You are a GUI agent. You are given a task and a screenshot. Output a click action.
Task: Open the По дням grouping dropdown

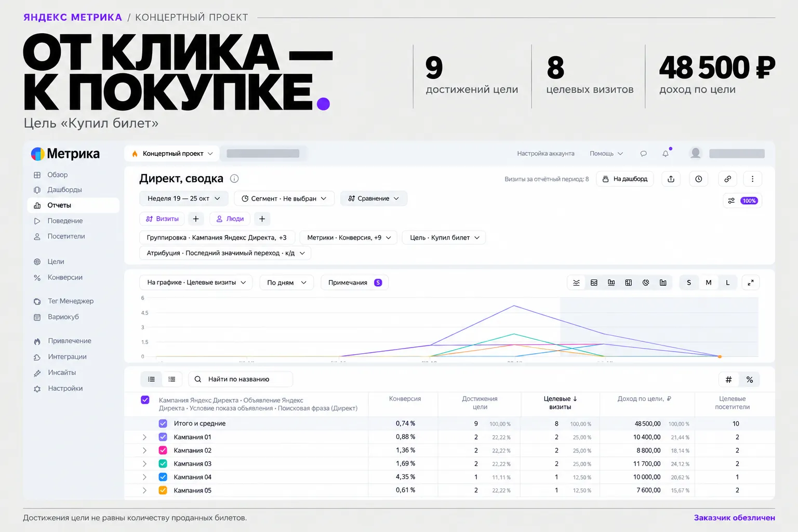click(x=287, y=283)
